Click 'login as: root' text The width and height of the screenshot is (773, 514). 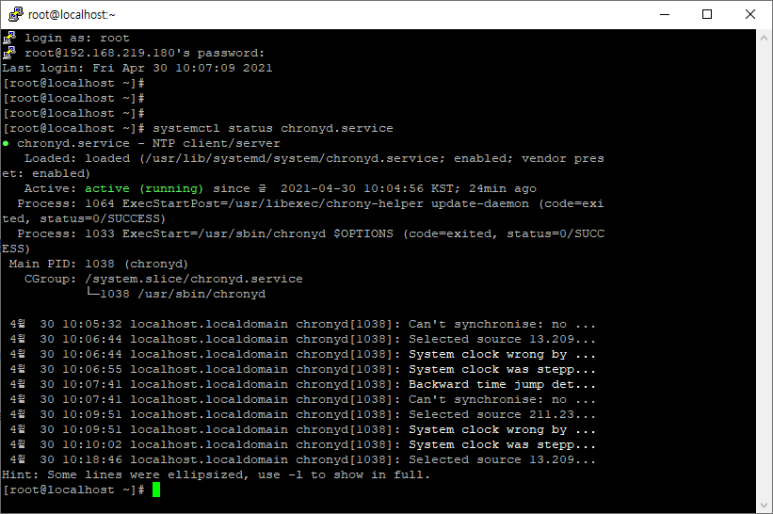click(x=77, y=38)
